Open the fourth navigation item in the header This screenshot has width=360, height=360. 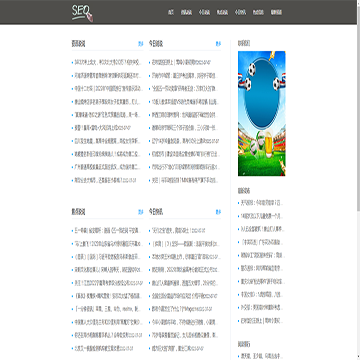pyautogui.click(x=222, y=13)
